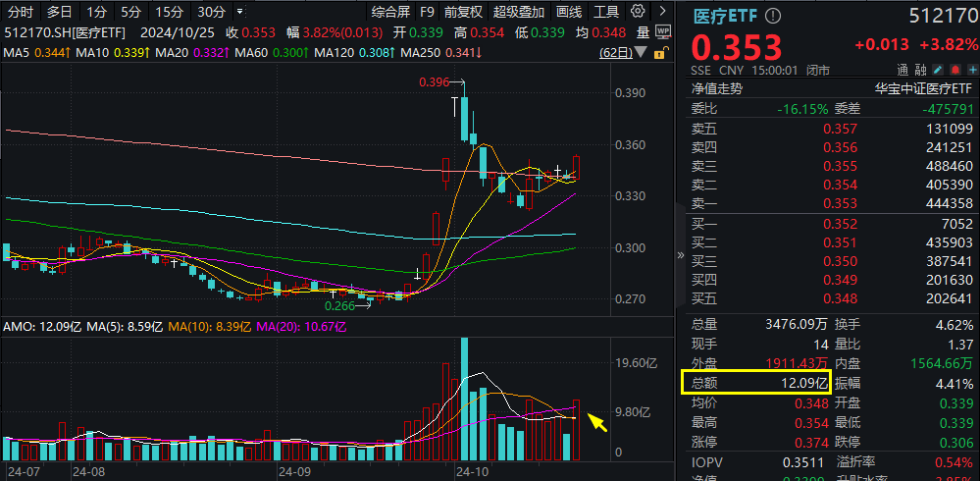Expand more timeframe periods dropdown
The image size is (980, 481).
click(240, 11)
